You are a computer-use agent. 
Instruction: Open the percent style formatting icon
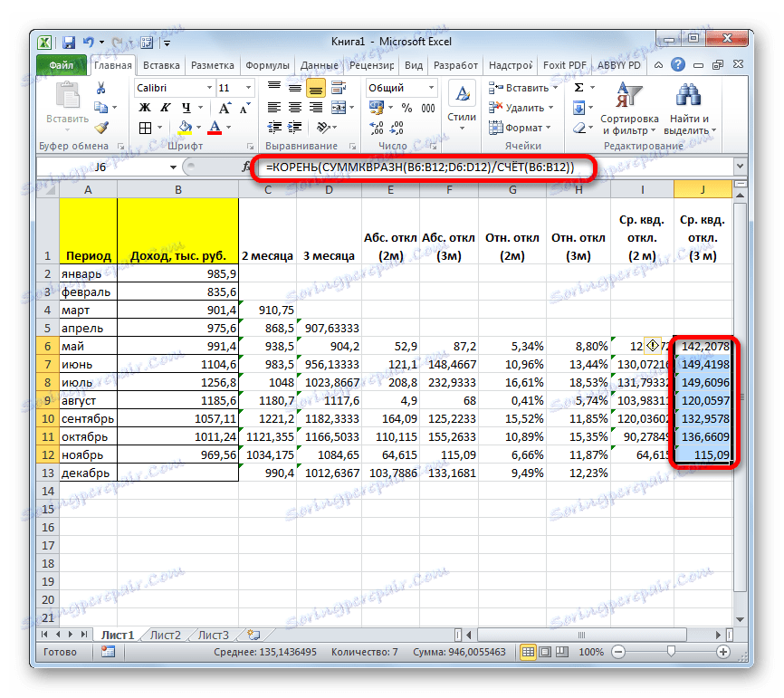click(406, 107)
